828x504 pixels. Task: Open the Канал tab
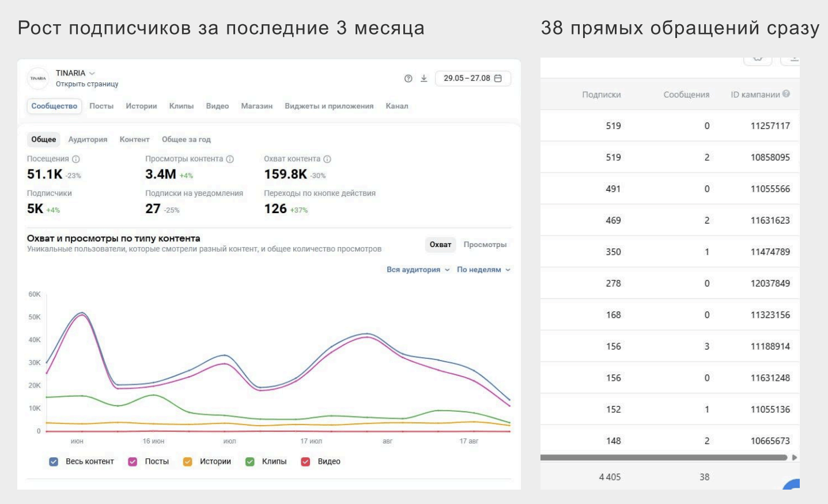[x=397, y=106]
